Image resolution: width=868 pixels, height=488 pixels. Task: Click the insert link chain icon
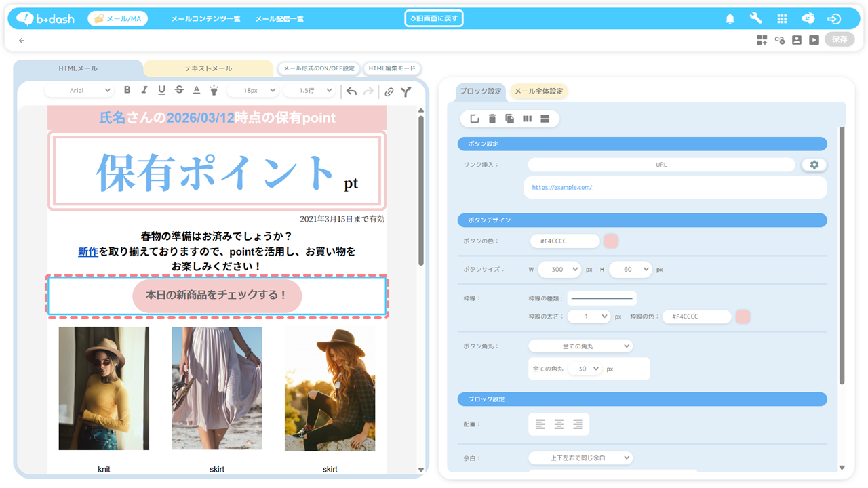coord(389,91)
